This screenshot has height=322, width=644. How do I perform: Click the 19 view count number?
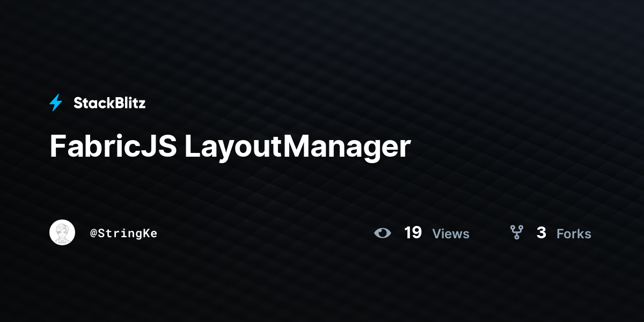413,233
